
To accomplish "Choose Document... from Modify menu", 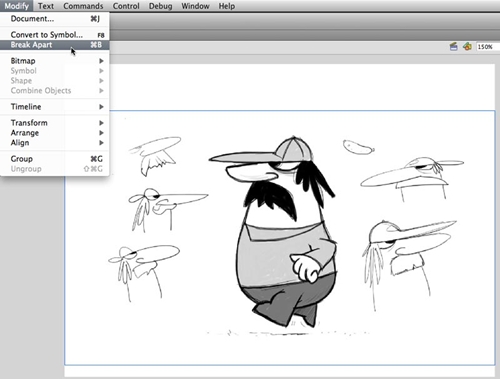I will (55, 19).
